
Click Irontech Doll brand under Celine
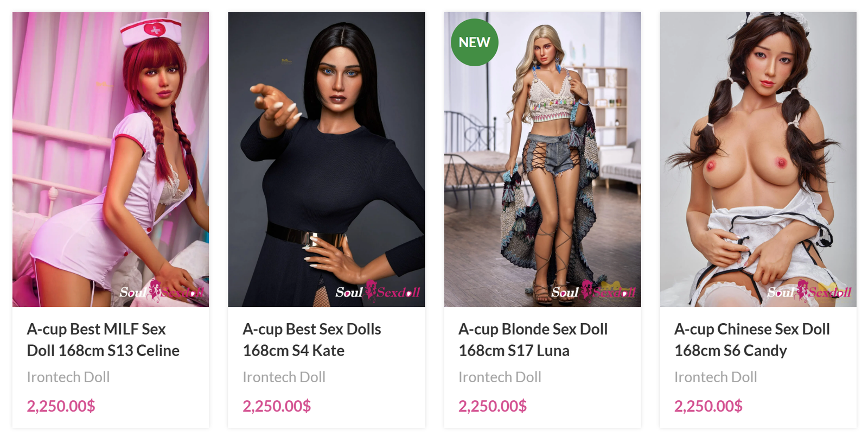[x=68, y=377]
